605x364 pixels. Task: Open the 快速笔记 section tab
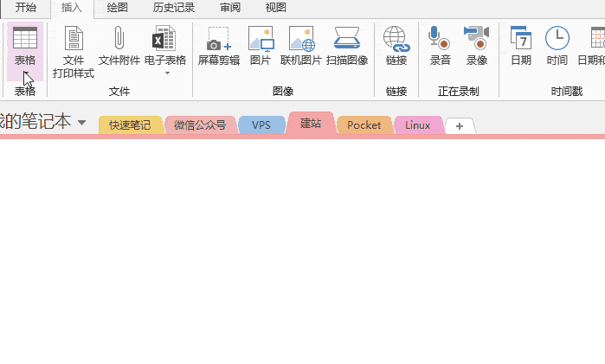[130, 125]
